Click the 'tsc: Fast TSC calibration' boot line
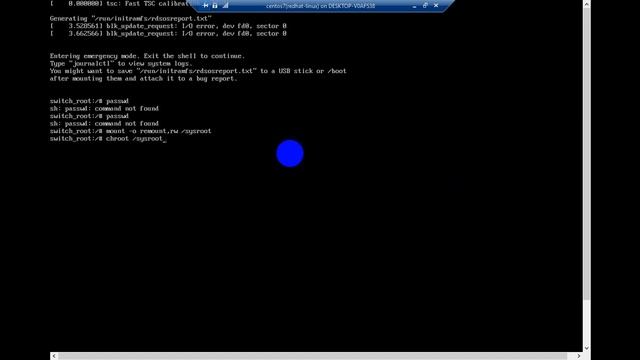This screenshot has height=360, width=640. click(x=120, y=4)
